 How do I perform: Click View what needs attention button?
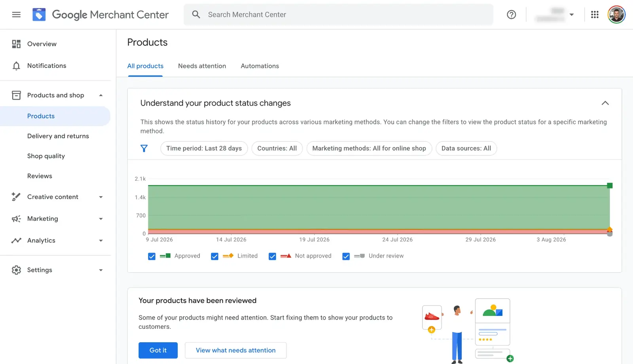(x=235, y=350)
